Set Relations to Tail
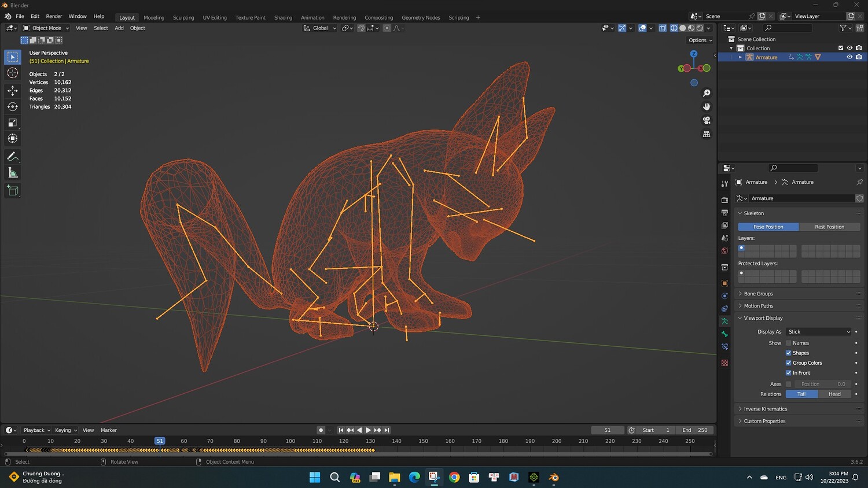Screen dimensions: 868x488 tap(801, 394)
